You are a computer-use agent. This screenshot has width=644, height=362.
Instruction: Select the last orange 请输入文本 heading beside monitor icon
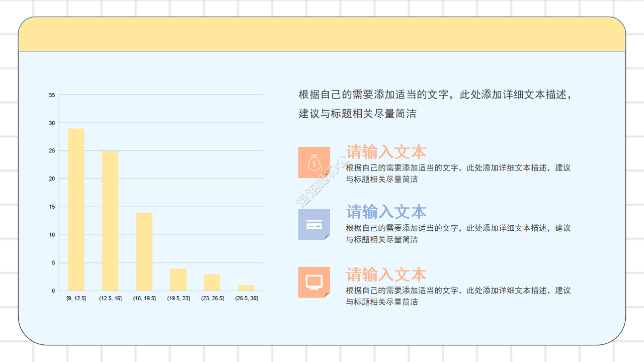click(386, 275)
